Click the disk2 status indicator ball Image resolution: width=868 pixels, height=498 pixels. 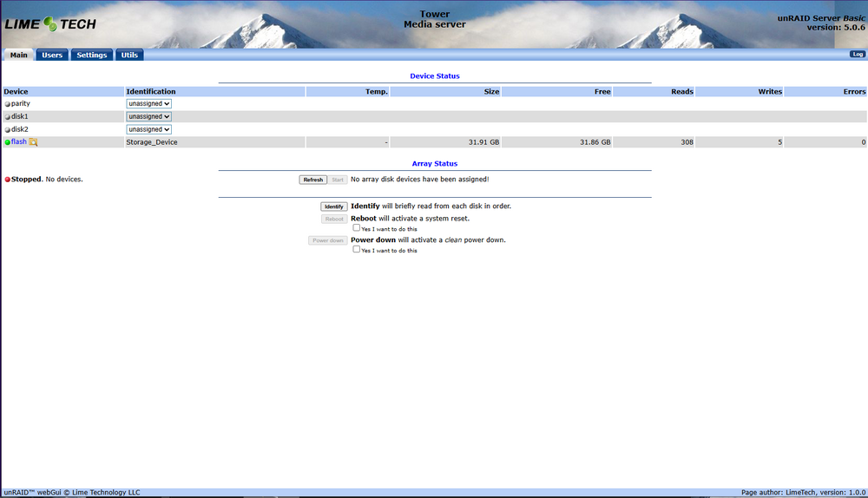7,129
